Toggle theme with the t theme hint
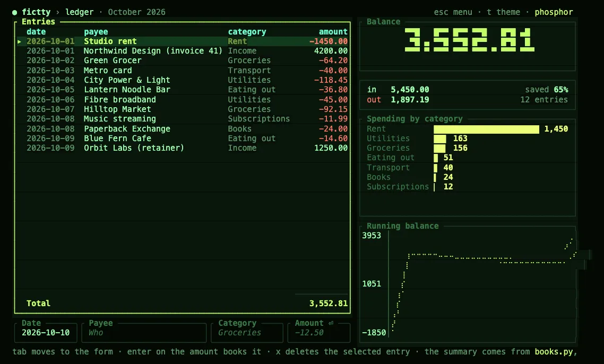Screen dimensions: 604x364 [x=504, y=12]
